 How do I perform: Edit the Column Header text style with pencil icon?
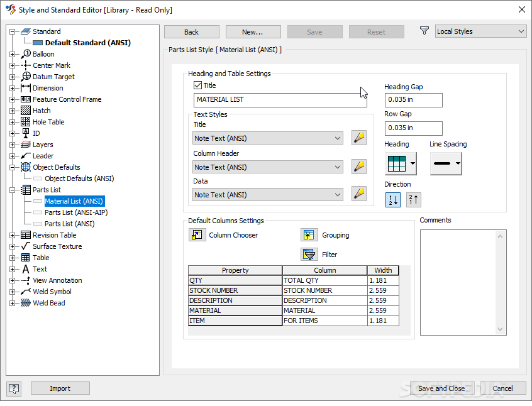pos(359,167)
